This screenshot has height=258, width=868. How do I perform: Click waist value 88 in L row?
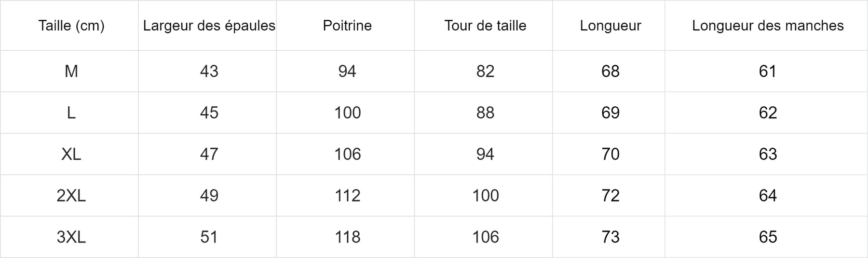(485, 113)
